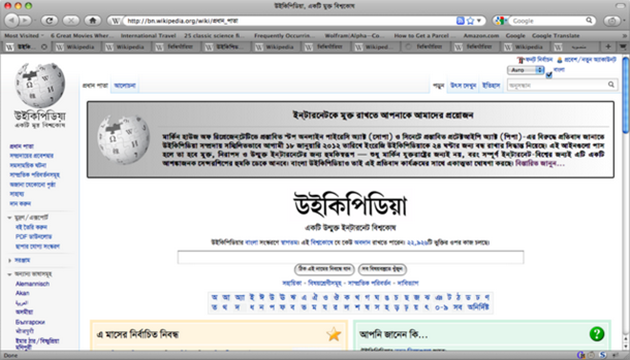This screenshot has width=630, height=360.
Task: Click the globe image inside the SOPA banner
Action: click(x=123, y=139)
